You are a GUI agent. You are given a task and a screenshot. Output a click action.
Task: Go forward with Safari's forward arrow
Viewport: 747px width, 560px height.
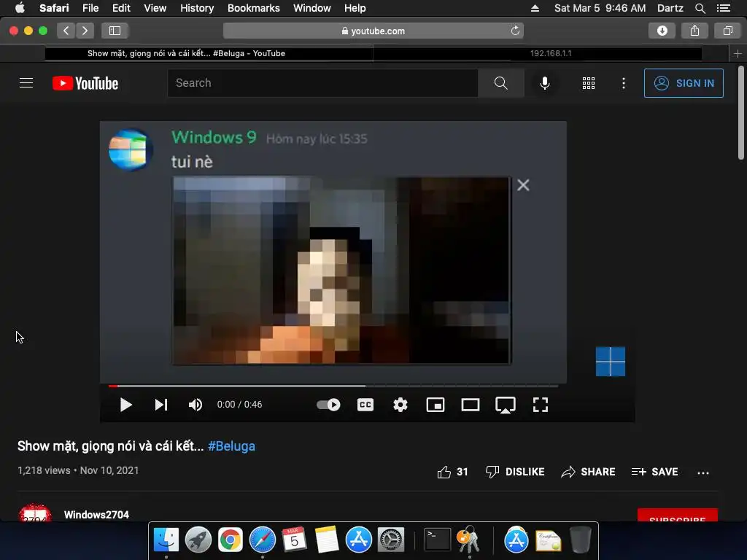(x=85, y=31)
